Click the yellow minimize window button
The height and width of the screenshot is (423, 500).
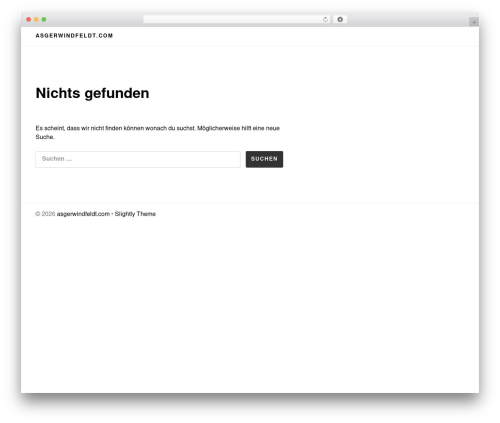tap(36, 19)
